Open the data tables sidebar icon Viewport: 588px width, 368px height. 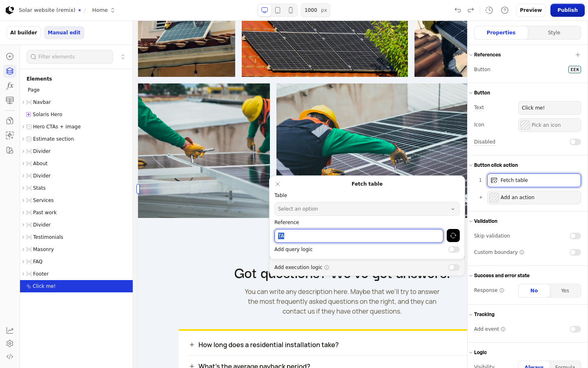(x=10, y=101)
